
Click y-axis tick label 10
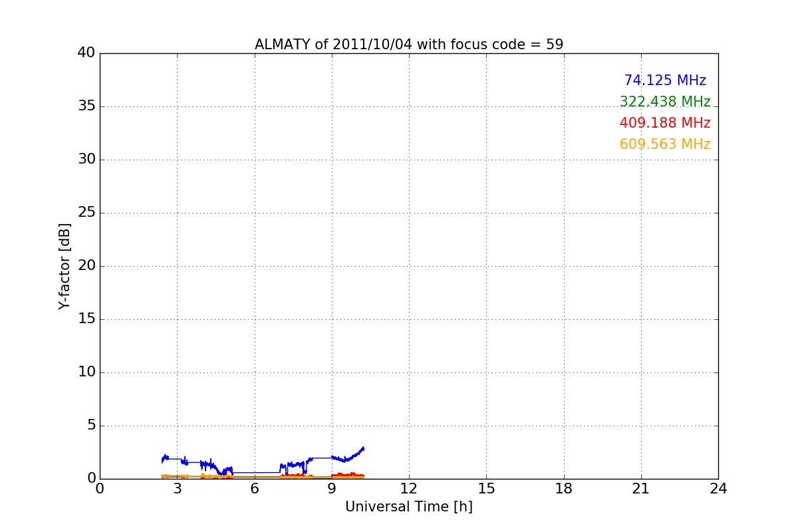pos(86,372)
